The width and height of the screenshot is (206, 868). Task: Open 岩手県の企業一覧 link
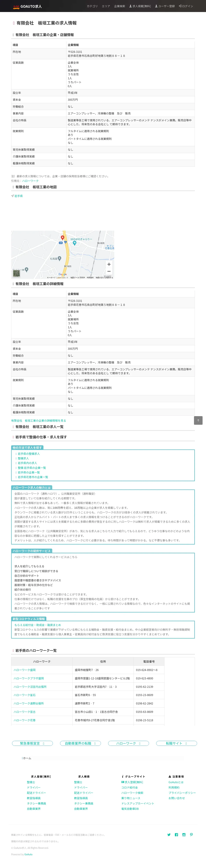point(29,472)
